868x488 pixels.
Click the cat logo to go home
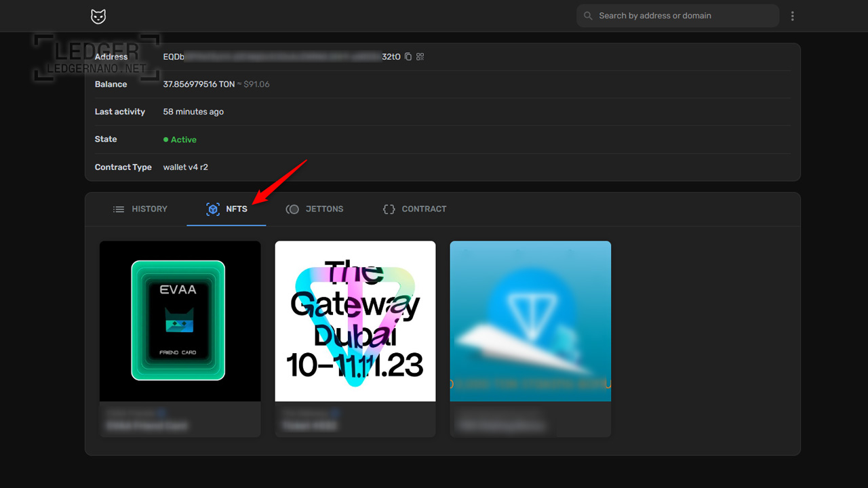98,16
